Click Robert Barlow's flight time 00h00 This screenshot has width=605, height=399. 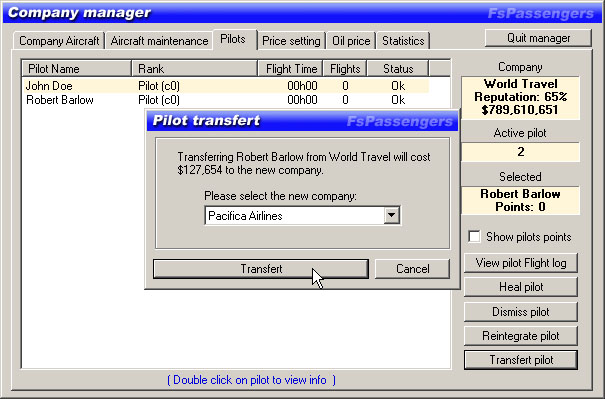(302, 100)
